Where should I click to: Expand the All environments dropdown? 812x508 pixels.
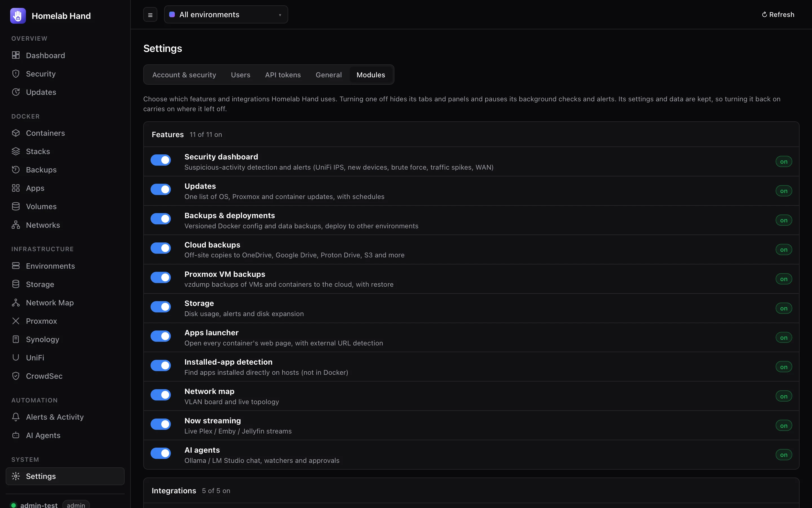(226, 14)
